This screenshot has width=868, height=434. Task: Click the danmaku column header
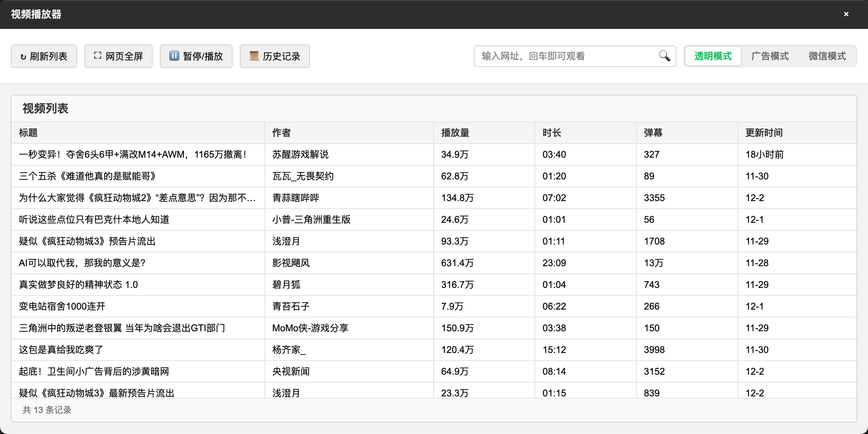coord(653,133)
